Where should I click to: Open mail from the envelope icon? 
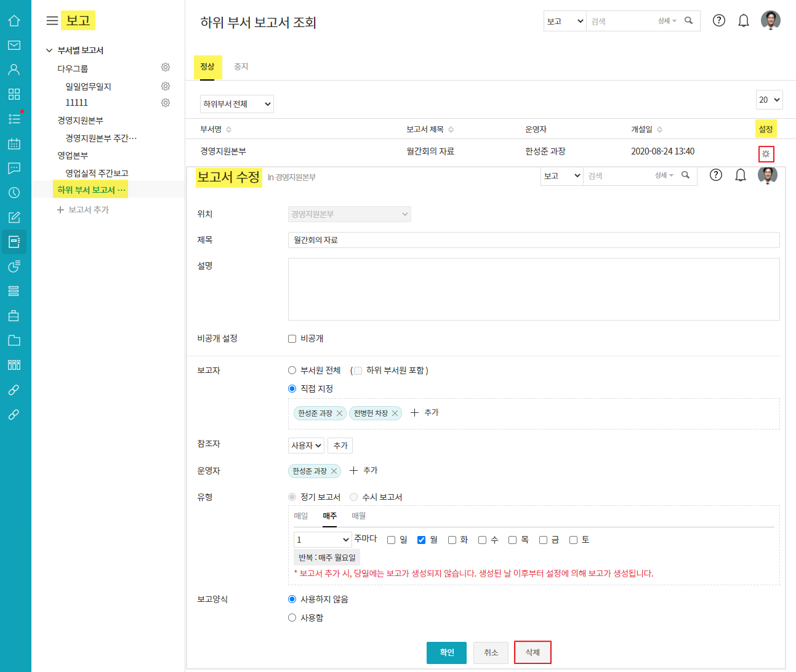point(14,45)
